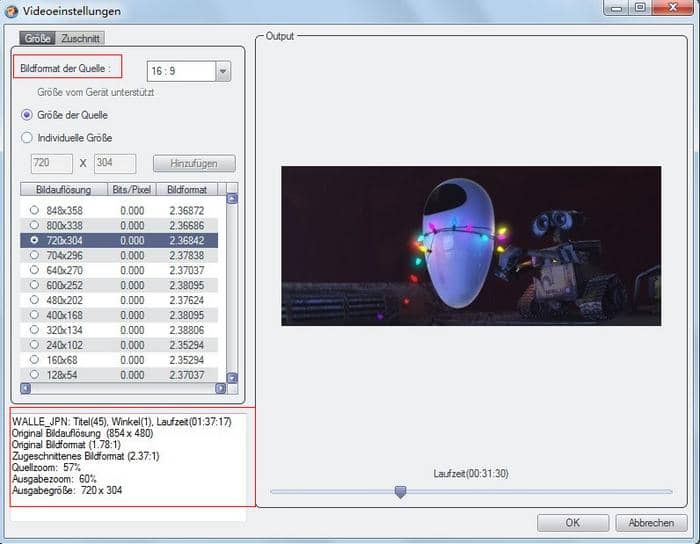
Task: Choose the 400x168 resolution radio
Action: (x=34, y=314)
